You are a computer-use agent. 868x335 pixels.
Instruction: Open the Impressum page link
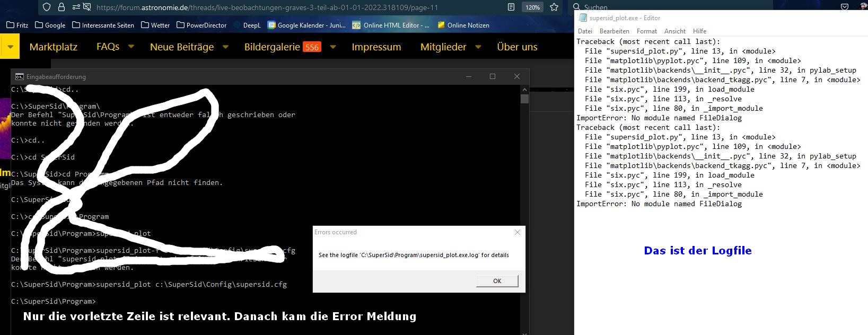376,47
